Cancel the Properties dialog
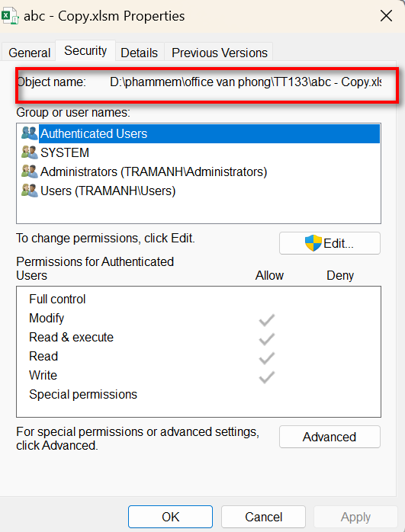 [x=263, y=517]
